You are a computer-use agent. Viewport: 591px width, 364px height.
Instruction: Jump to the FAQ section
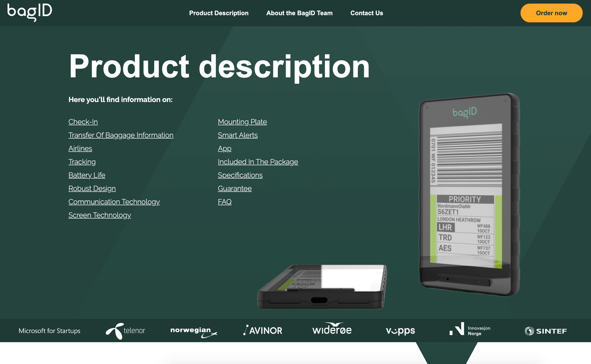click(x=225, y=202)
